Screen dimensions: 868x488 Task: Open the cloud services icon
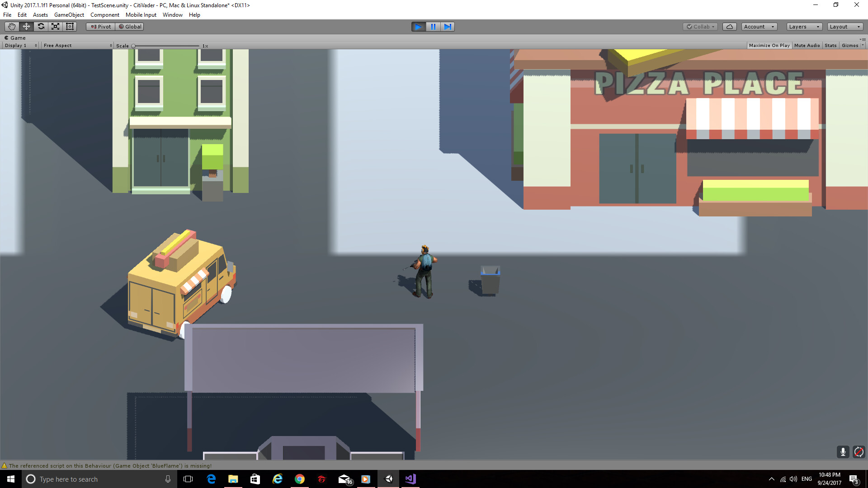click(729, 27)
